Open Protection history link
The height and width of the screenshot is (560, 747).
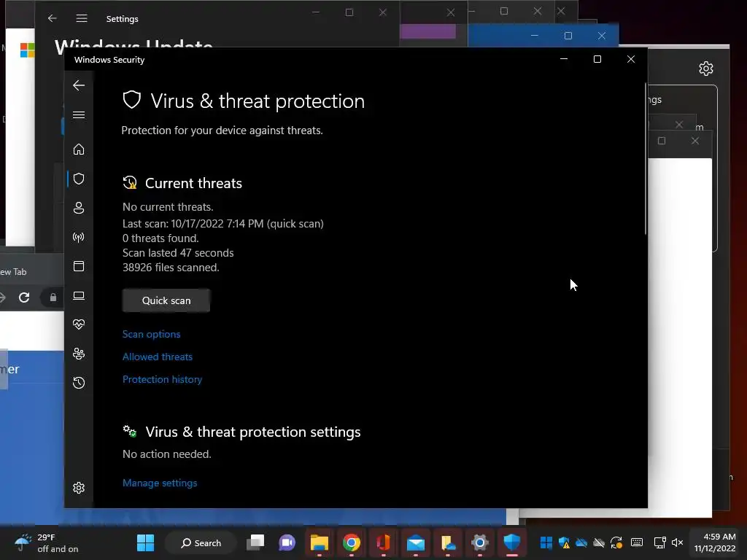[x=162, y=379]
